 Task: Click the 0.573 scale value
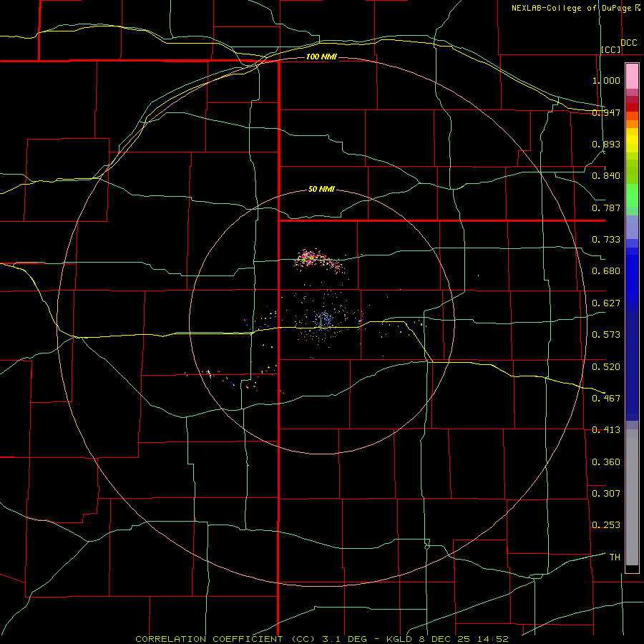point(606,335)
